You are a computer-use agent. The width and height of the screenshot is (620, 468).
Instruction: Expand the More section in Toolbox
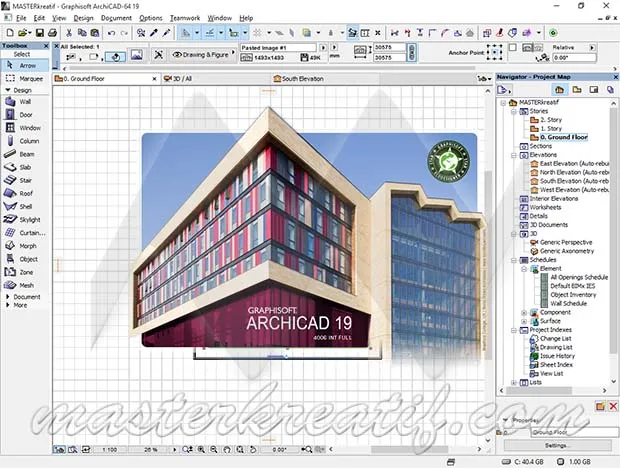pos(8,305)
